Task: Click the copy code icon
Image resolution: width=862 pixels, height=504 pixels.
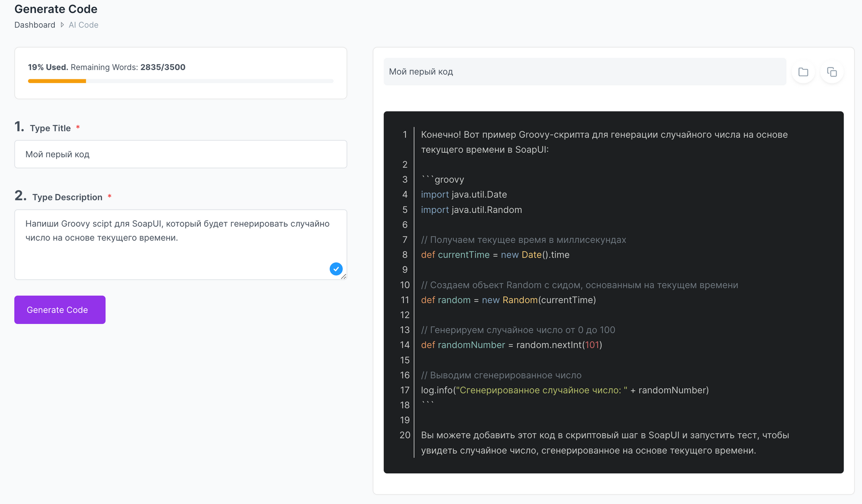Action: tap(832, 72)
